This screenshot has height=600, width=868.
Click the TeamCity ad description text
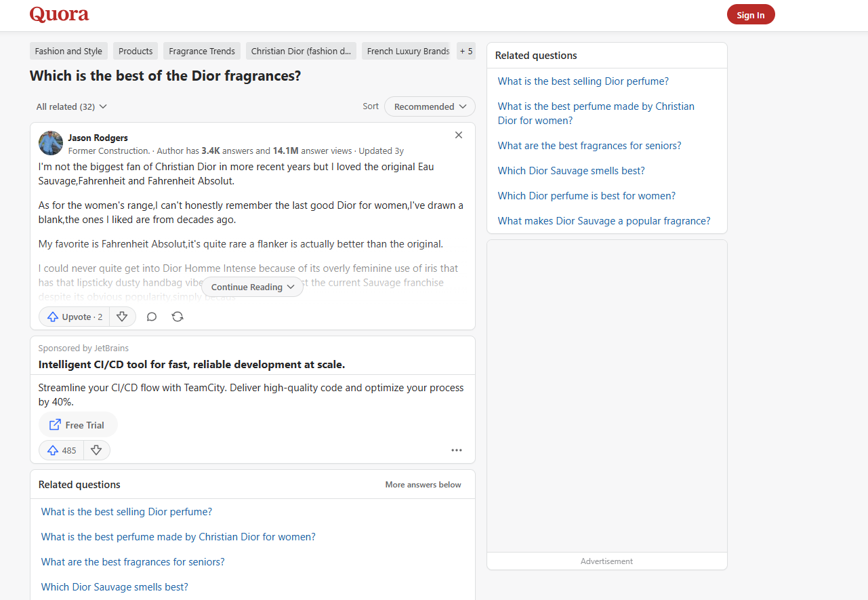pyautogui.click(x=251, y=395)
